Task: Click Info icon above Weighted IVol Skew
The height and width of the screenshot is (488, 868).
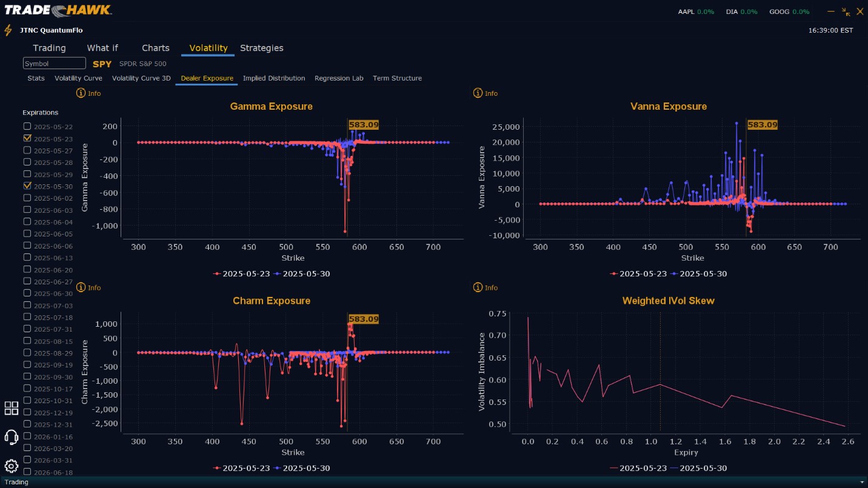Action: coord(478,287)
